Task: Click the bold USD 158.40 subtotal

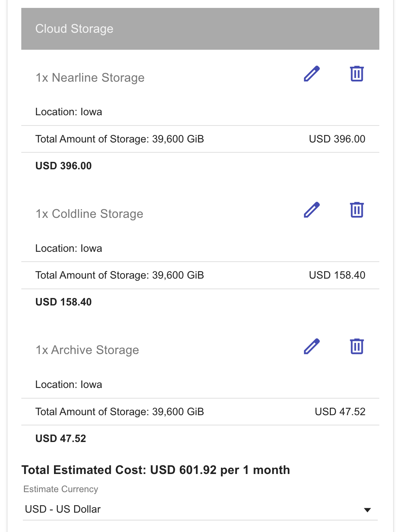Action: coord(63,302)
